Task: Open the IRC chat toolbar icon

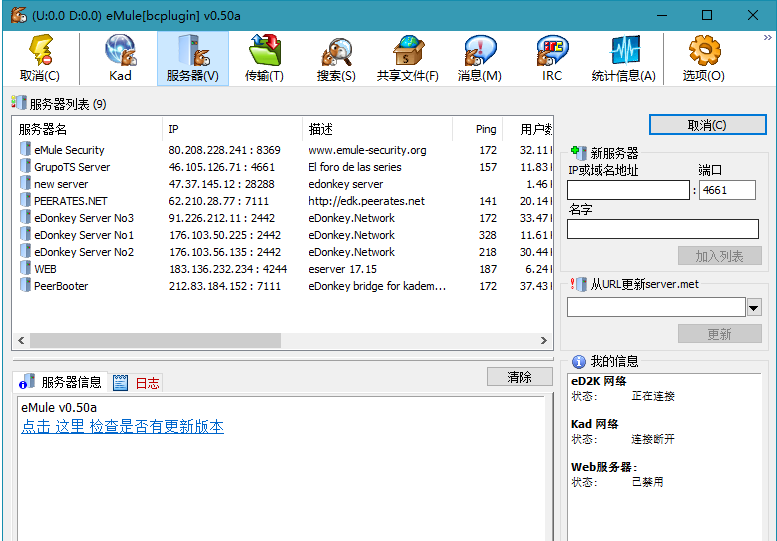Action: [x=552, y=51]
